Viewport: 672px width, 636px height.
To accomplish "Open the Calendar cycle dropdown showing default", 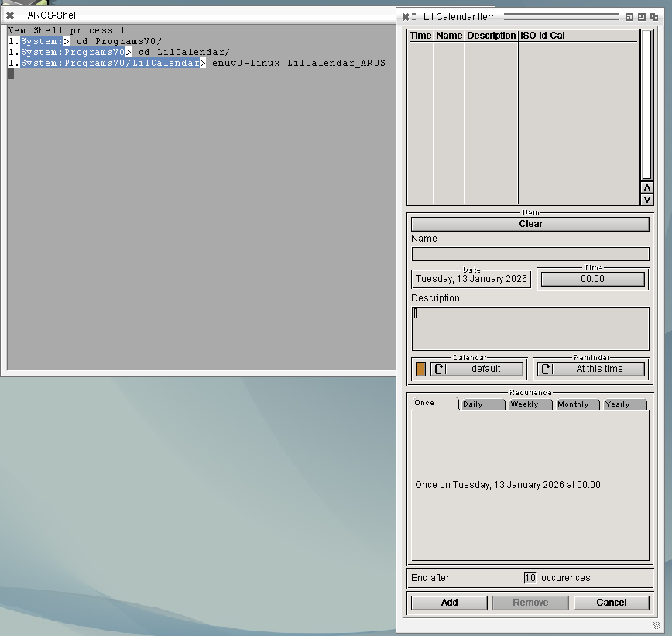I will [477, 369].
